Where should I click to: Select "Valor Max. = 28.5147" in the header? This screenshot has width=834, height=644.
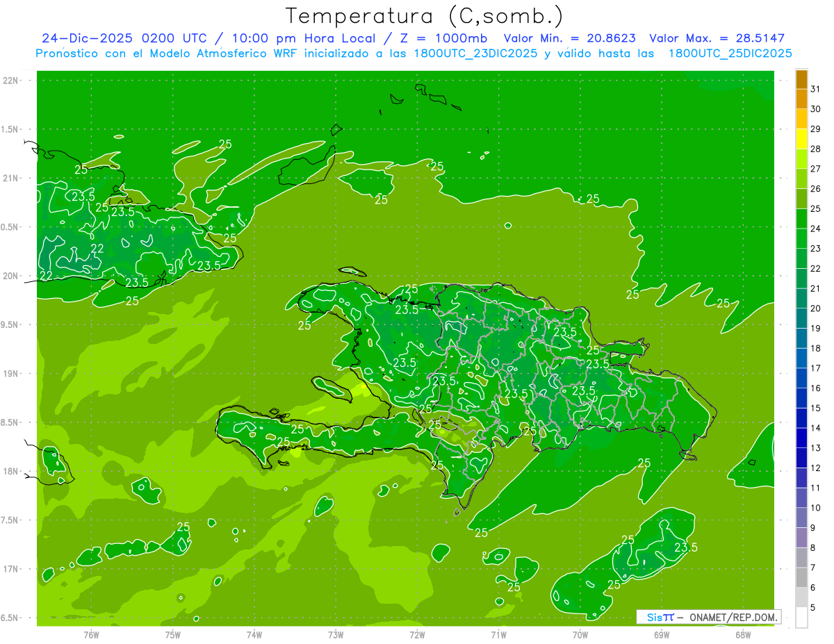point(717,38)
